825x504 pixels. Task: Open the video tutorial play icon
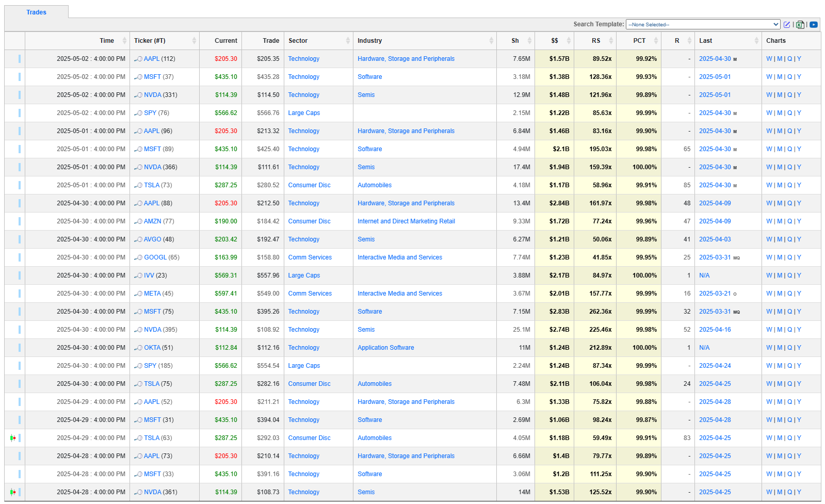coord(814,24)
